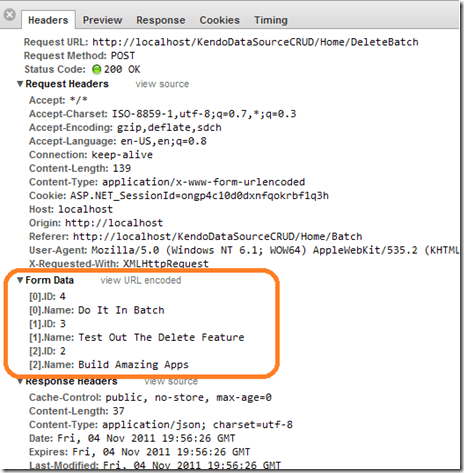The height and width of the screenshot is (473, 464).
Task: Close the request details panel
Action: point(10,15)
